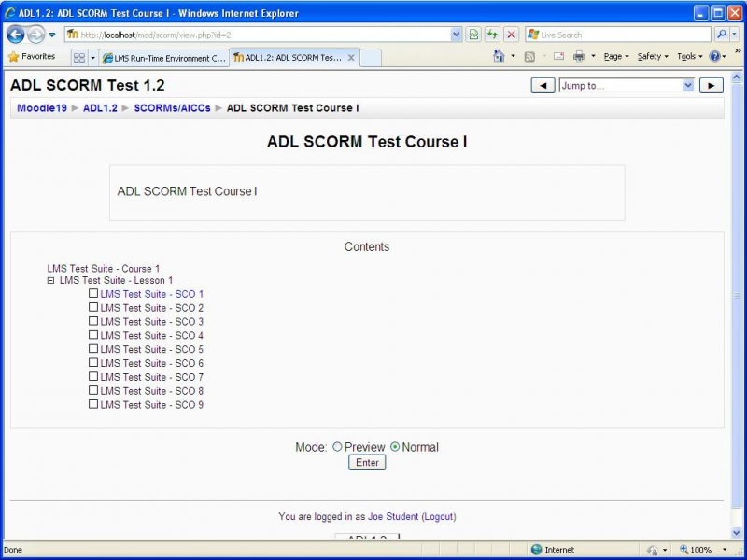Follow the ADL1.2 breadcrumb link

(x=100, y=108)
